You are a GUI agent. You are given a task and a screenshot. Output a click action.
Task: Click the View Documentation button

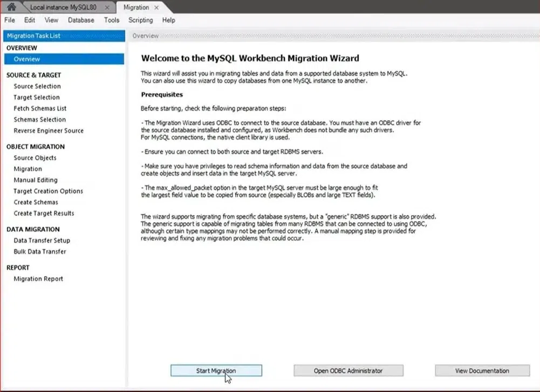tap(482, 370)
